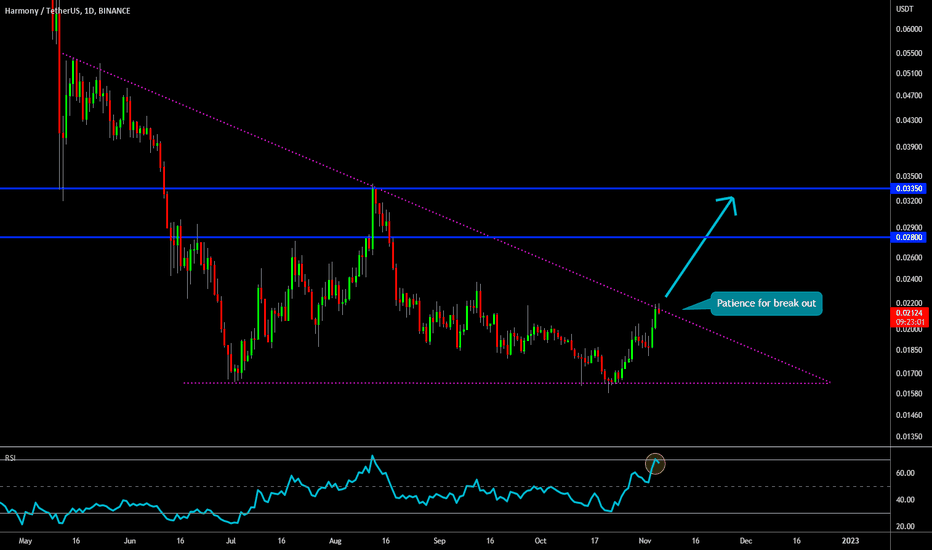Click the Dec label on time axis
Viewport: 932px width, 550px height.
[745, 541]
